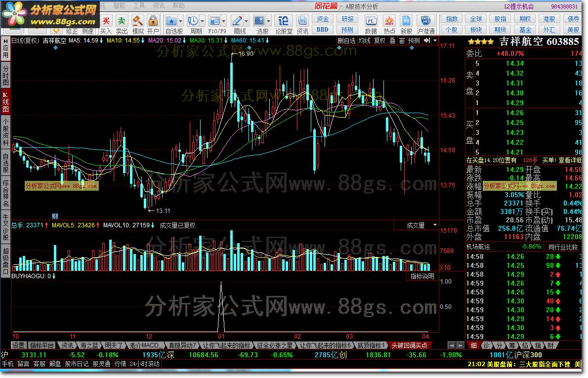Open 股市日记 in bottom status bar
The image size is (588, 378).
[x=77, y=364]
